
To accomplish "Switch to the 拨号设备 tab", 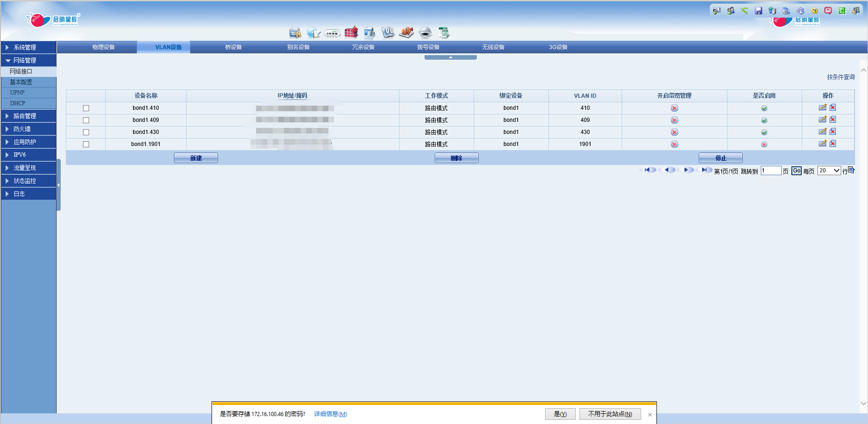I will pyautogui.click(x=428, y=47).
